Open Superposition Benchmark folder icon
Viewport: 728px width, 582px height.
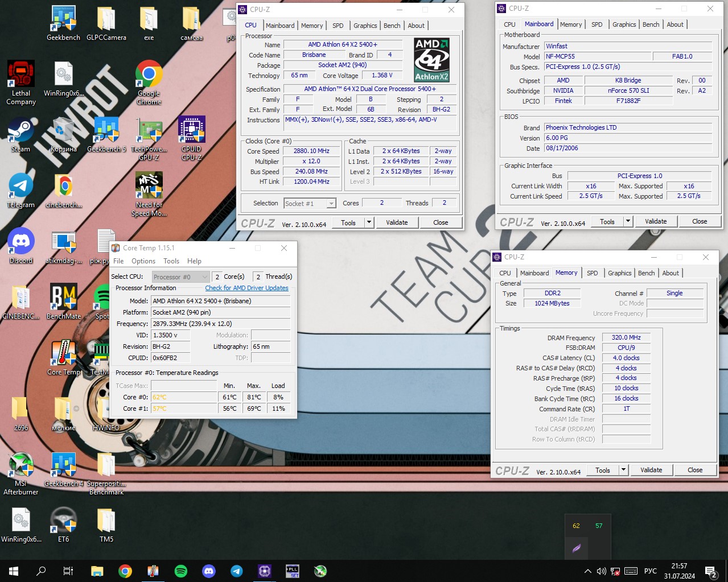coord(106,474)
